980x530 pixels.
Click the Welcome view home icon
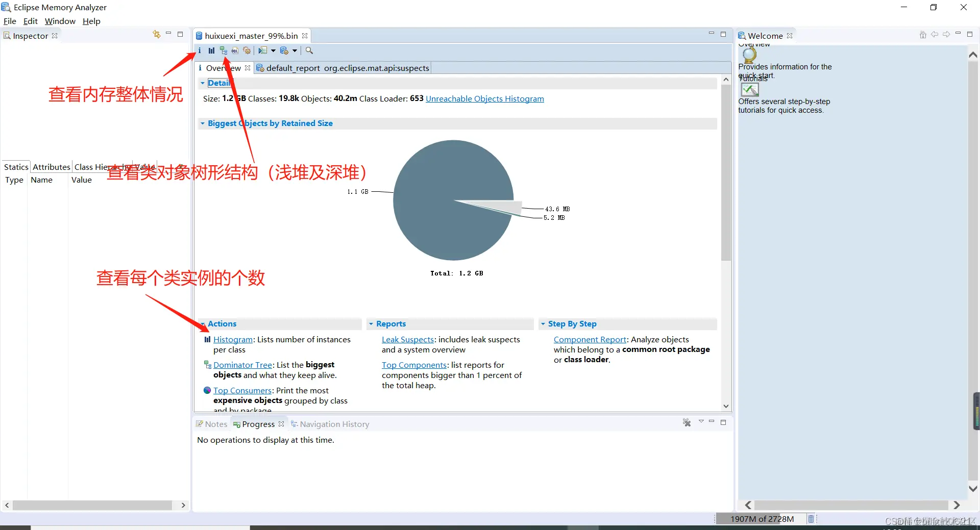click(923, 35)
